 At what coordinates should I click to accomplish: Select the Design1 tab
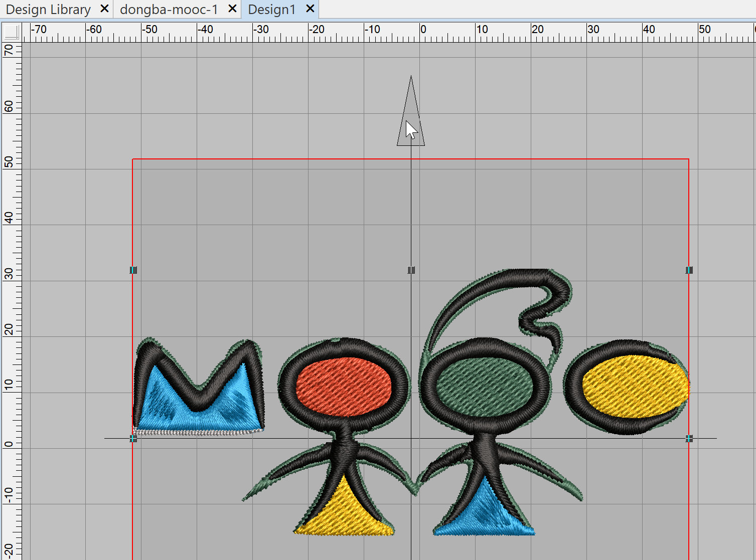[x=272, y=9]
